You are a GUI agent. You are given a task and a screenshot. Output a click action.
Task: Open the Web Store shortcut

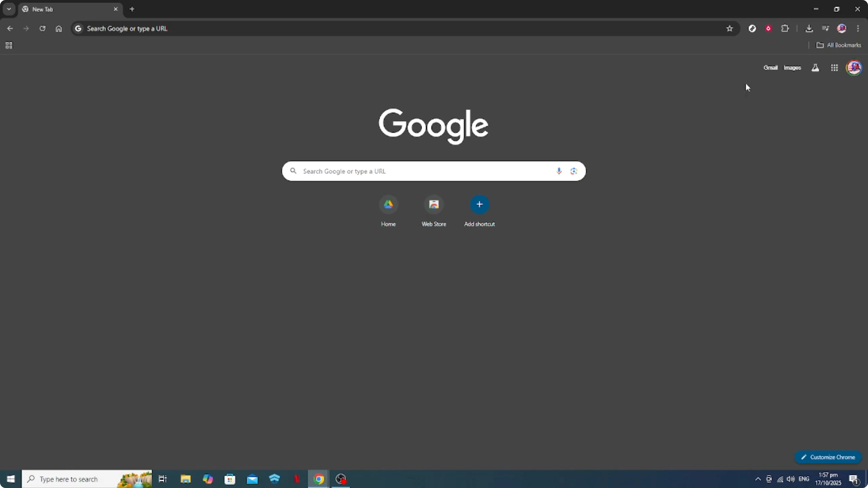click(x=434, y=211)
